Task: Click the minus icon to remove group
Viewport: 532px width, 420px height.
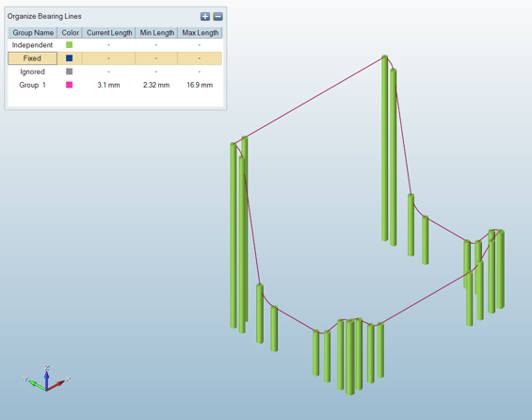Action: coord(218,16)
